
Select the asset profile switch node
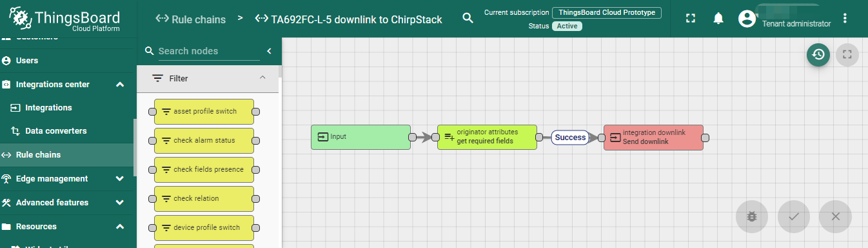point(204,112)
